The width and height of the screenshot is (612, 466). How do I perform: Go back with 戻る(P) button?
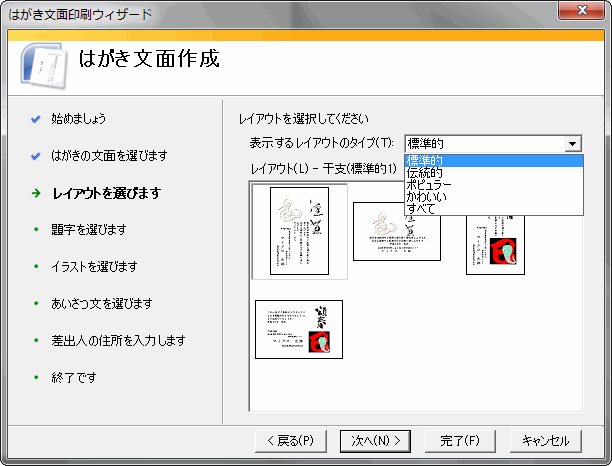coord(291,441)
